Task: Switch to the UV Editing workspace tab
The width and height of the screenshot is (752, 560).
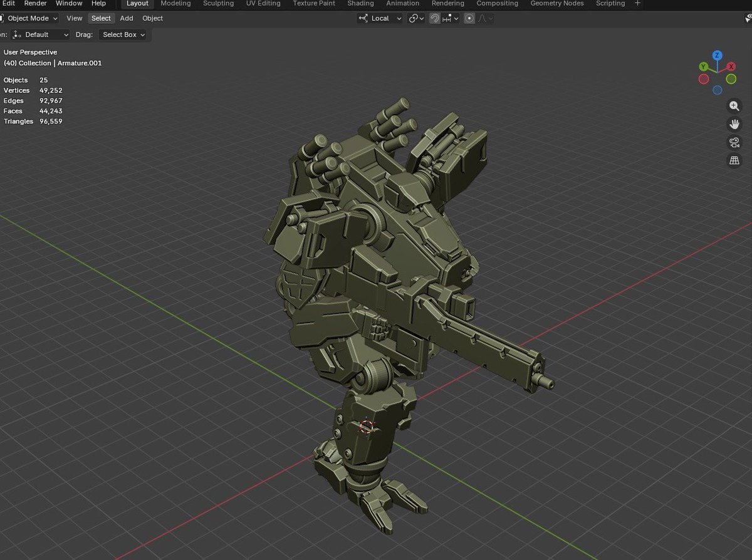Action: click(x=263, y=4)
